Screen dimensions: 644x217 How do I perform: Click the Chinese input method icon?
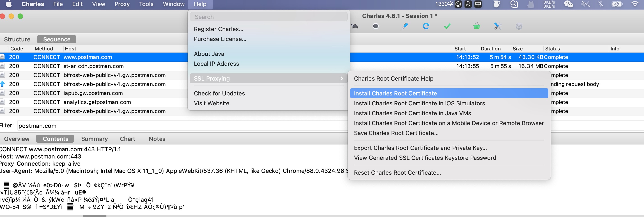[x=478, y=4]
